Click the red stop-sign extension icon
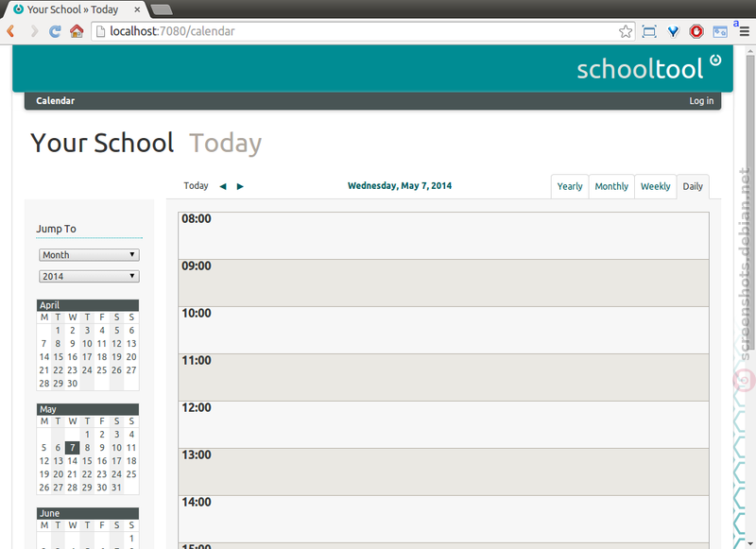The width and height of the screenshot is (756, 549). tap(696, 32)
